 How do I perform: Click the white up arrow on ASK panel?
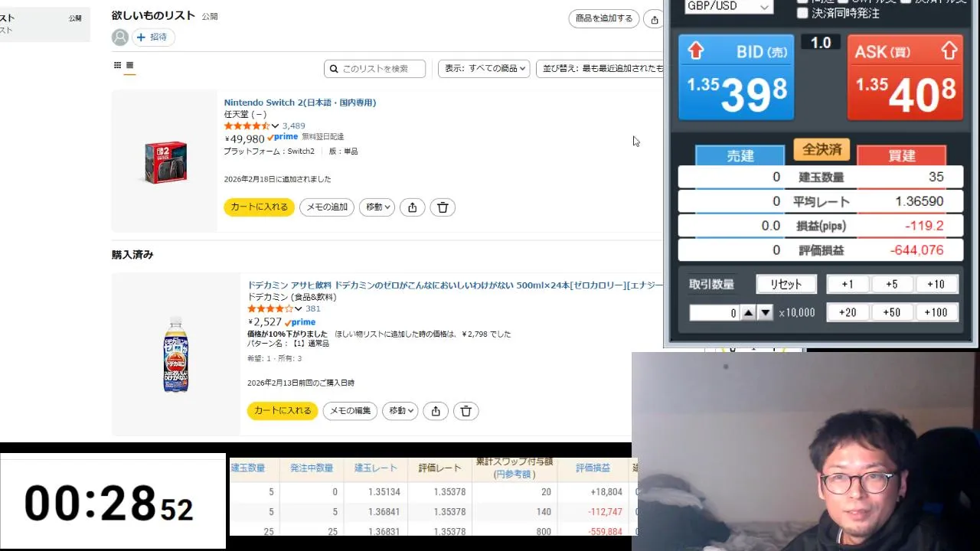(x=949, y=51)
